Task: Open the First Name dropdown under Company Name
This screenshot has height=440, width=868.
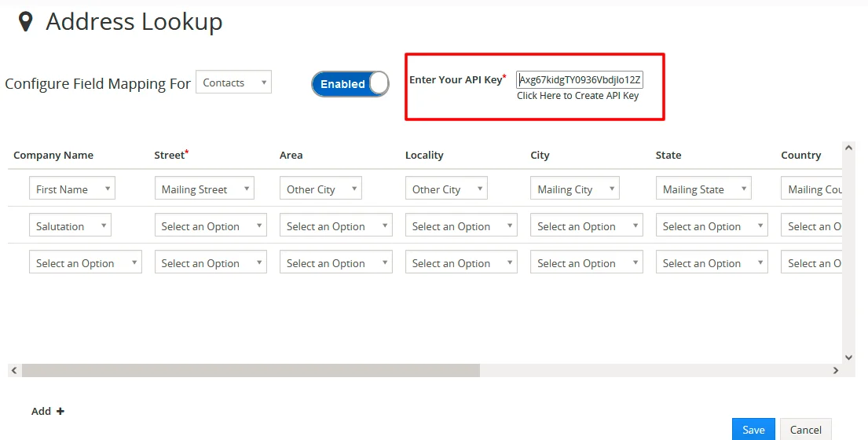Action: [x=71, y=189]
